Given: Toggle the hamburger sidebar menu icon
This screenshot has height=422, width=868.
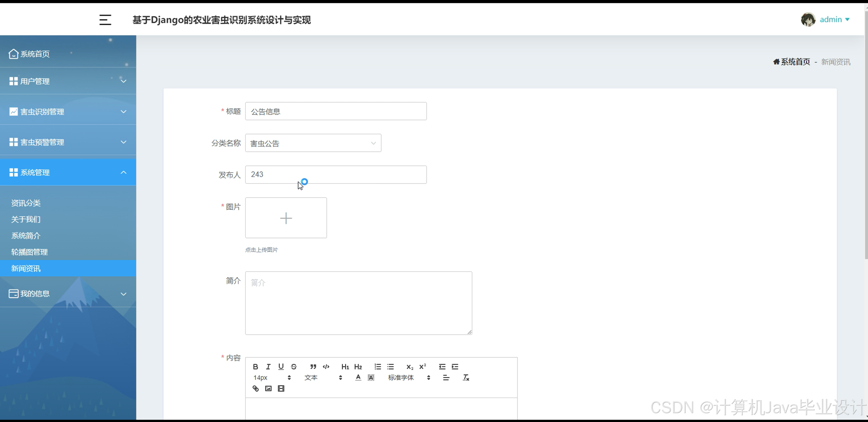Looking at the screenshot, I should pyautogui.click(x=105, y=20).
